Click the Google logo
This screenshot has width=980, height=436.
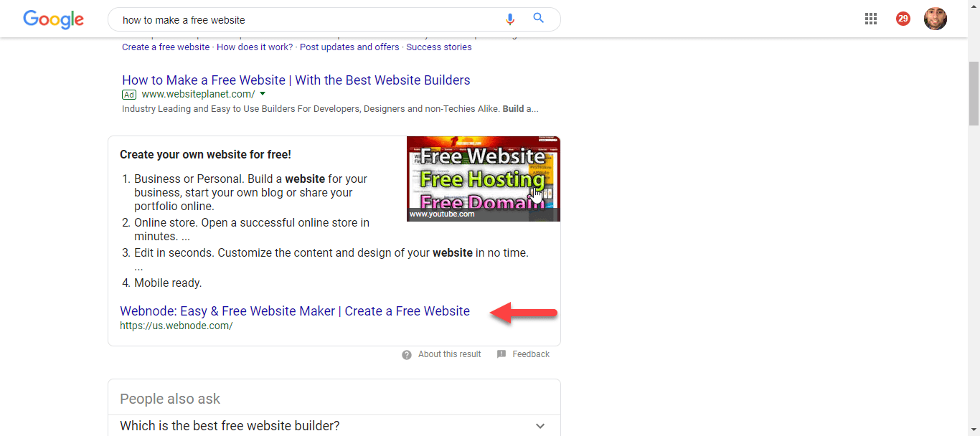54,19
